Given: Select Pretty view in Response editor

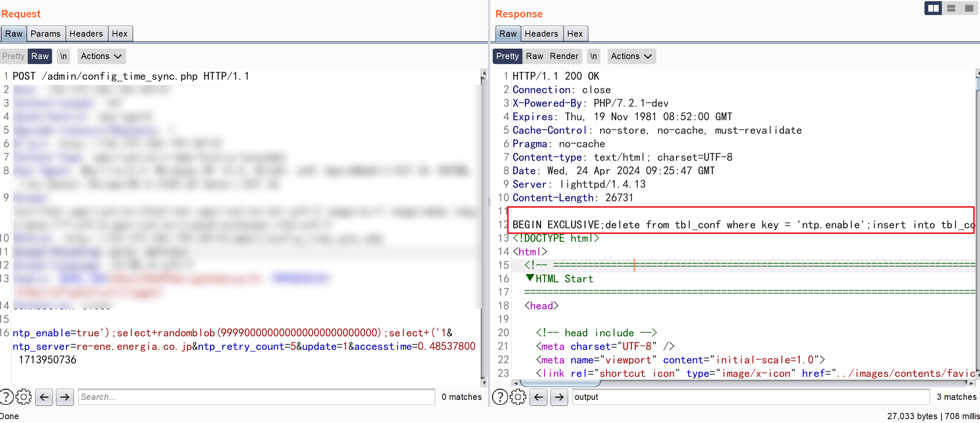Looking at the screenshot, I should (x=507, y=56).
